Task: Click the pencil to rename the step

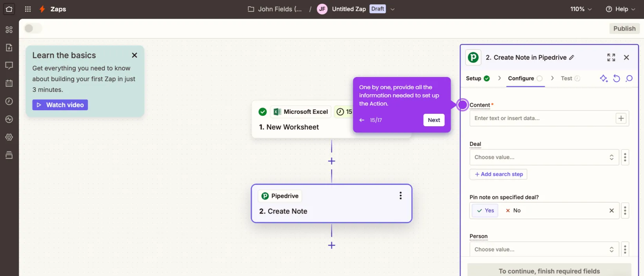Action: point(572,57)
